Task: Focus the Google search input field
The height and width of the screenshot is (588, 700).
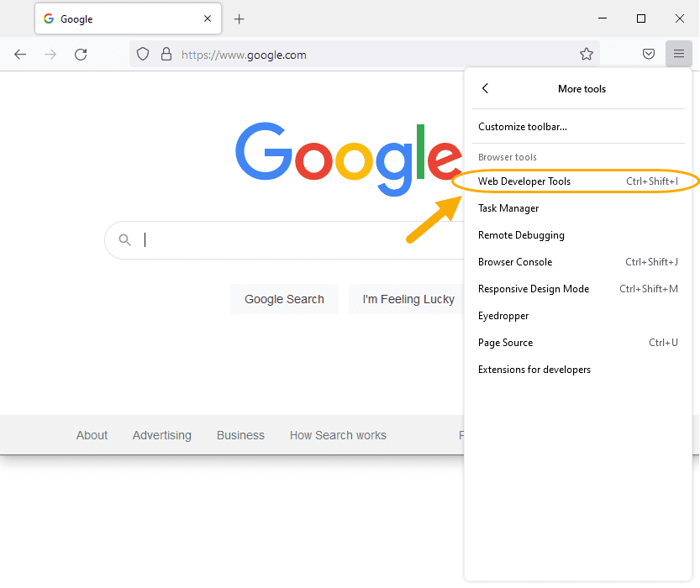Action: pyautogui.click(x=286, y=240)
